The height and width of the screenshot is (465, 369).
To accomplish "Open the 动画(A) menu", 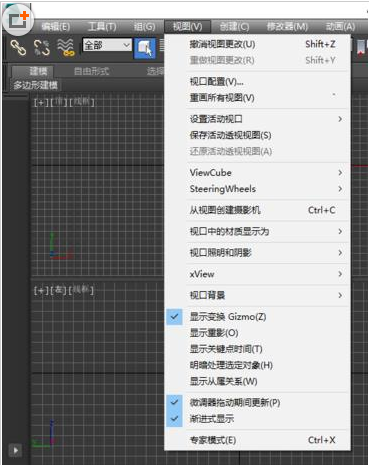I will coord(340,26).
